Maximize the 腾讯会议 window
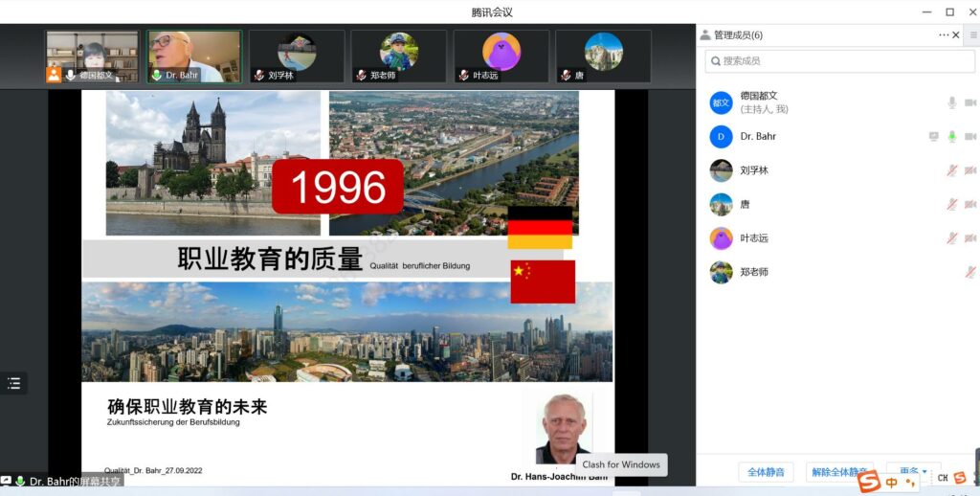This screenshot has height=496, width=980. [x=949, y=11]
